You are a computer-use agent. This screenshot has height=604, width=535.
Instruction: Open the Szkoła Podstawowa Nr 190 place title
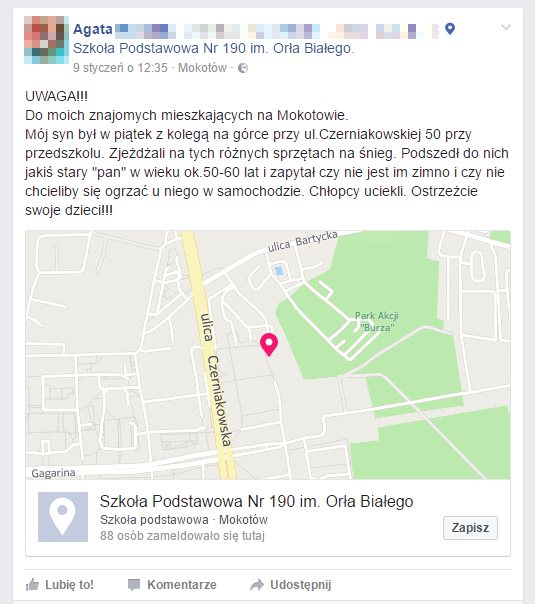tap(257, 502)
